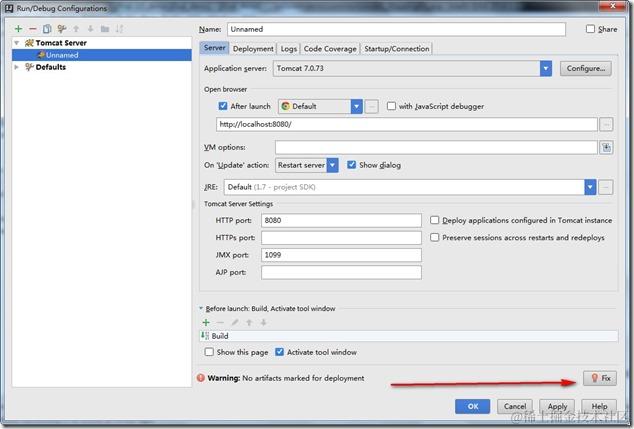Image resolution: width=634 pixels, height=429 pixels.
Task: Move before-launch task down arrow
Action: (x=263, y=322)
